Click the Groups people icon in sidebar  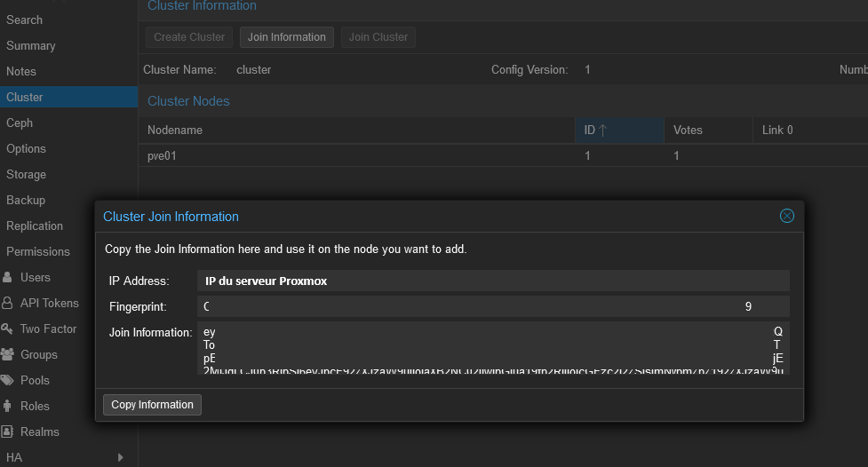pos(7,354)
